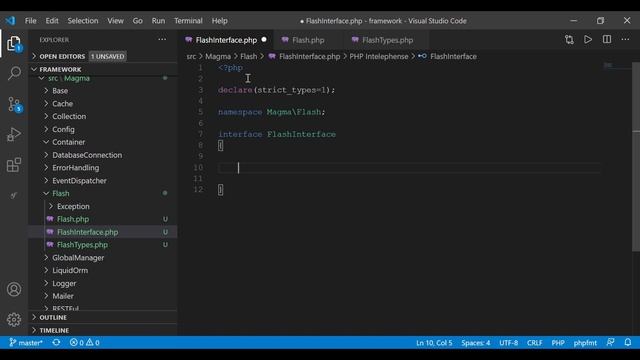The image size is (640, 360).
Task: Split the editor to the right
Action: (607, 40)
